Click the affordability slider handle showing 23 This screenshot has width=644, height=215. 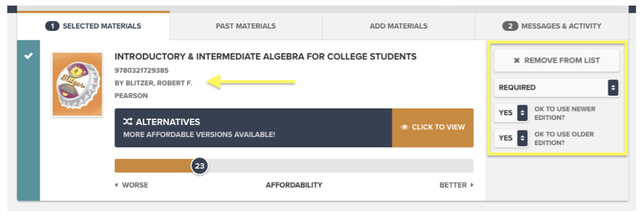pyautogui.click(x=199, y=166)
